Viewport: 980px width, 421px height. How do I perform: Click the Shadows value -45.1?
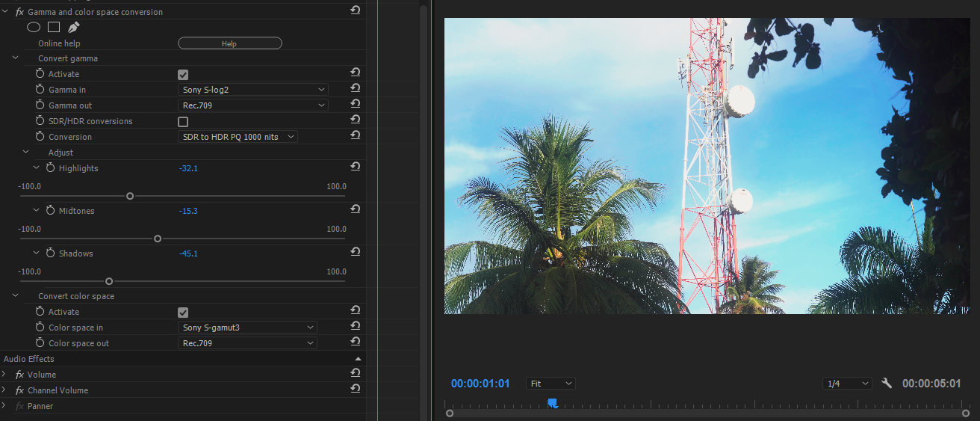188,253
